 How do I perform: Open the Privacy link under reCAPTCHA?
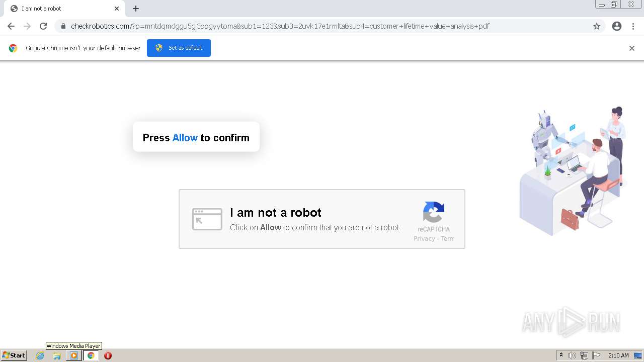click(x=424, y=239)
